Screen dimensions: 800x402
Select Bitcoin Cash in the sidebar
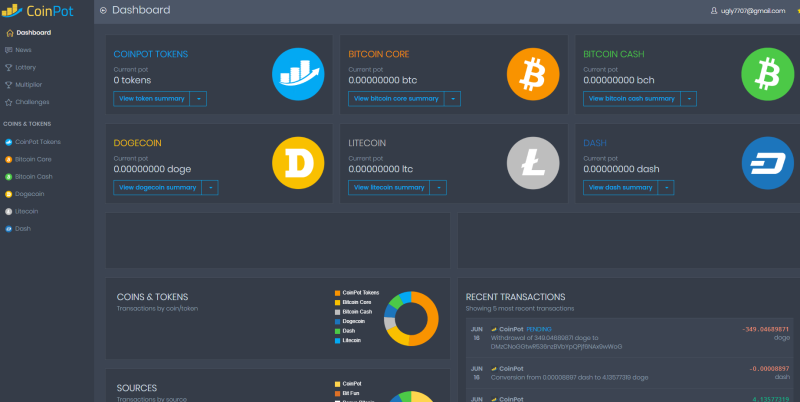click(34, 177)
